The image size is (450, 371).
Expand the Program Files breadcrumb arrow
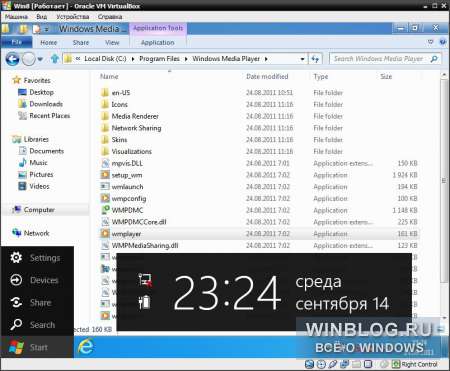point(186,59)
